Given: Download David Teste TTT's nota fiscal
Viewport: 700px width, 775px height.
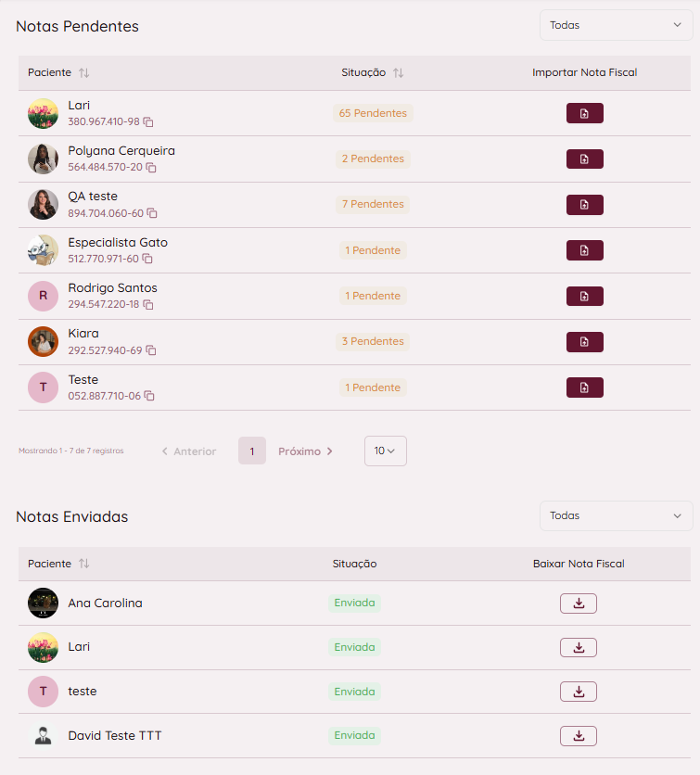Looking at the screenshot, I should click(578, 736).
